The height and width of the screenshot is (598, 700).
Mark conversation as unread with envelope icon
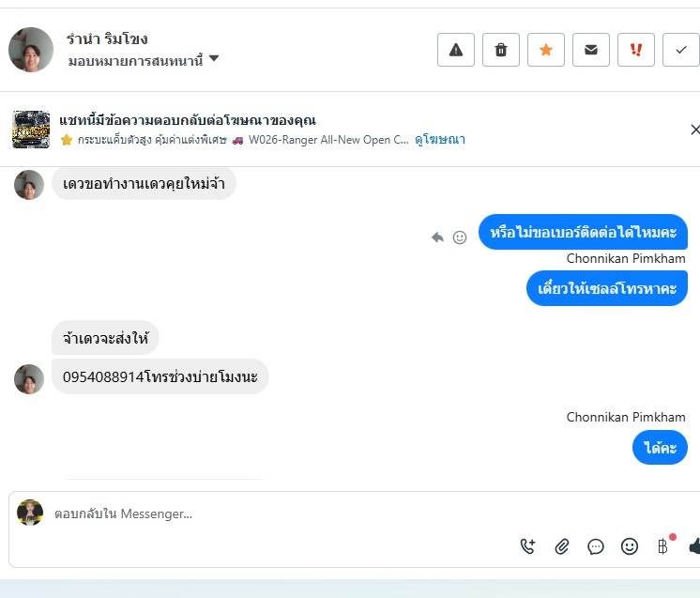click(591, 50)
